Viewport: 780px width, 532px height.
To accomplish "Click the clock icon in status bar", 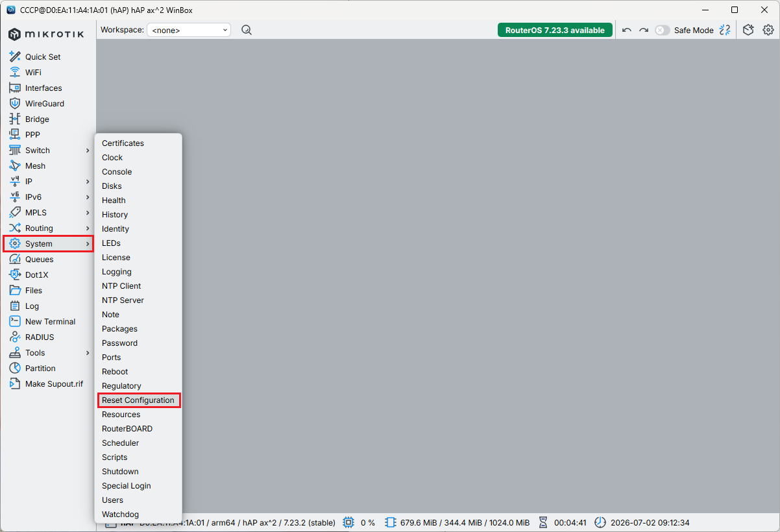I will click(x=600, y=522).
